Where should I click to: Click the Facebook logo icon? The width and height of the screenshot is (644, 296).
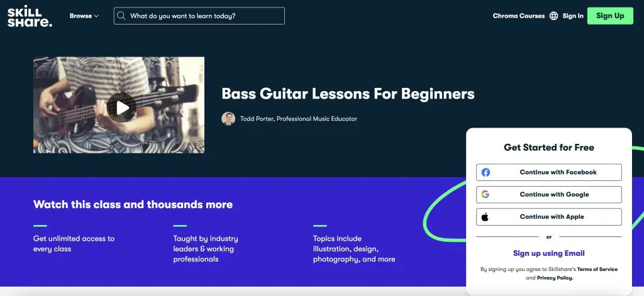point(486,172)
